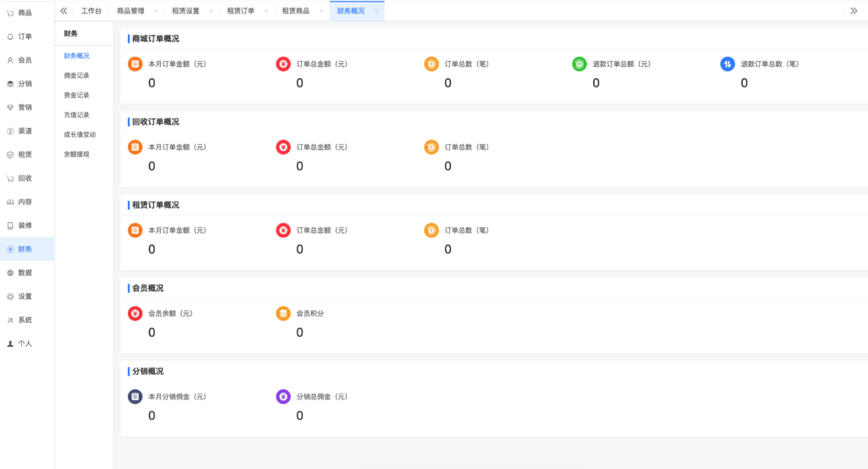Viewport: 868px width, 469px height.
Task: Click 商城订单 订单总金额 red icon
Action: [x=283, y=64]
